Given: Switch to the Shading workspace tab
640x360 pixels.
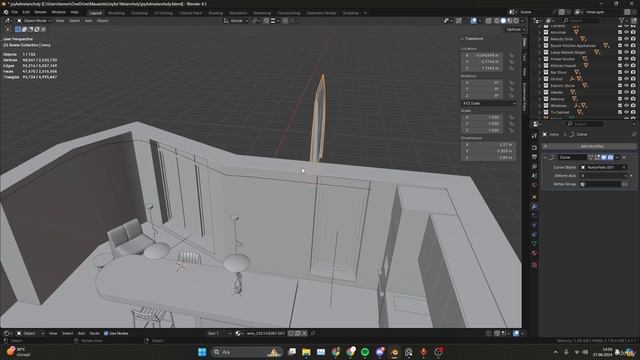Looking at the screenshot, I should (216, 13).
